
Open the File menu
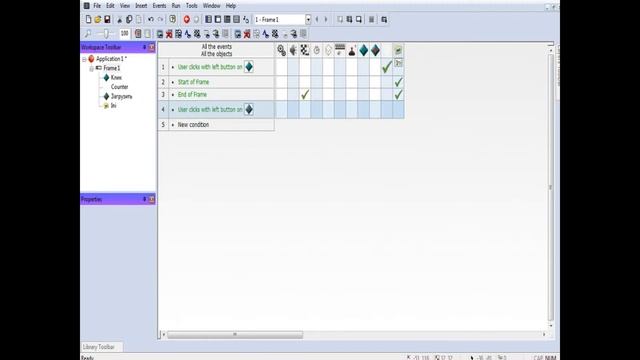[x=97, y=6]
